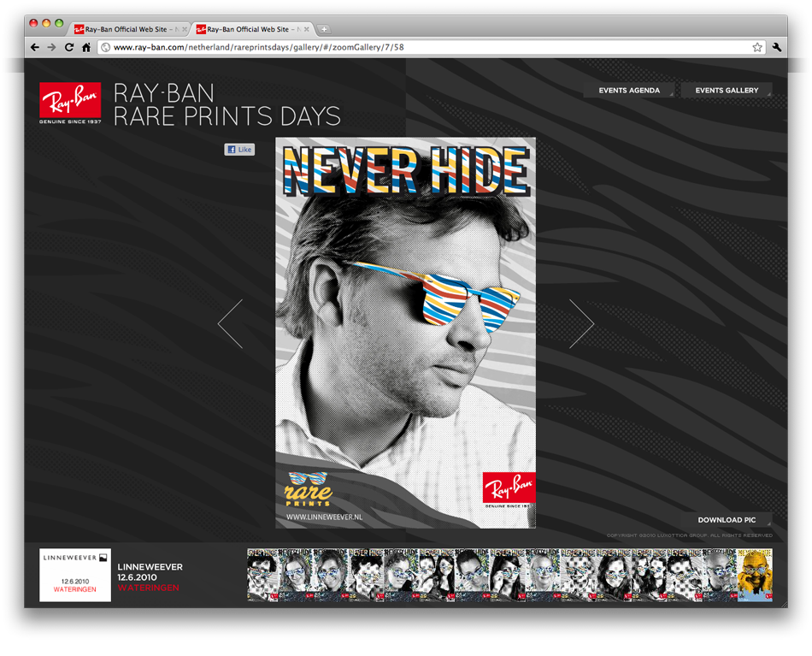Open the browser home page icon
812x656 pixels.
[86, 47]
